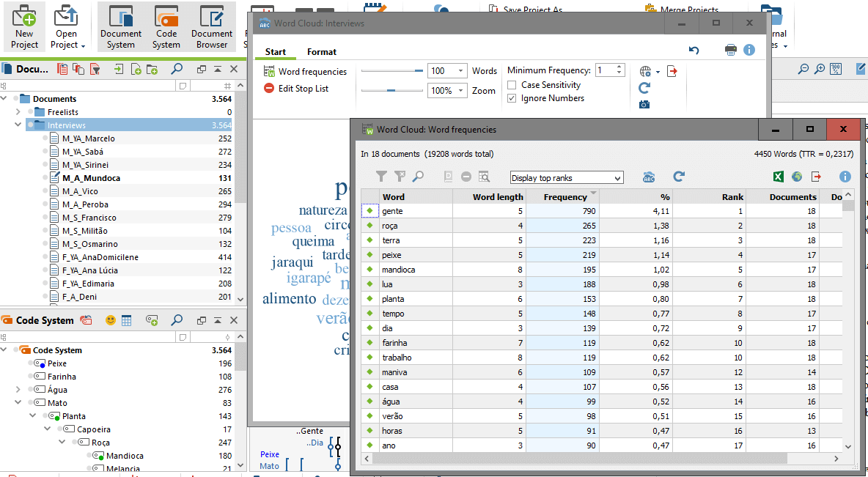Click the word cloud ABC icon in frequencies toolbar
The height and width of the screenshot is (477, 868).
point(649,177)
